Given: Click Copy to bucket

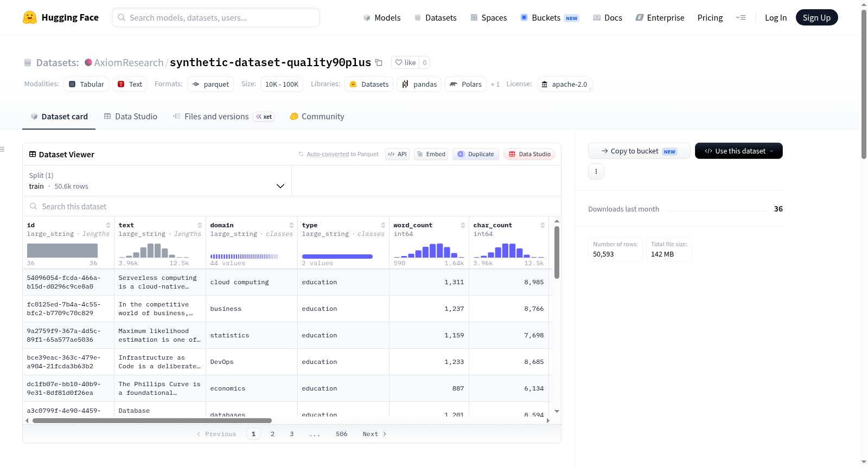Looking at the screenshot, I should (639, 151).
